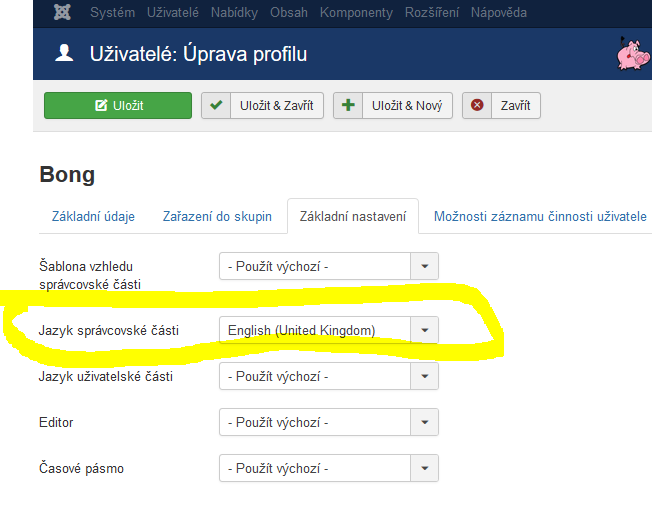Click the arrow of Jazyk uživatelské části select
Viewport: 652px width, 511px height.
(425, 376)
